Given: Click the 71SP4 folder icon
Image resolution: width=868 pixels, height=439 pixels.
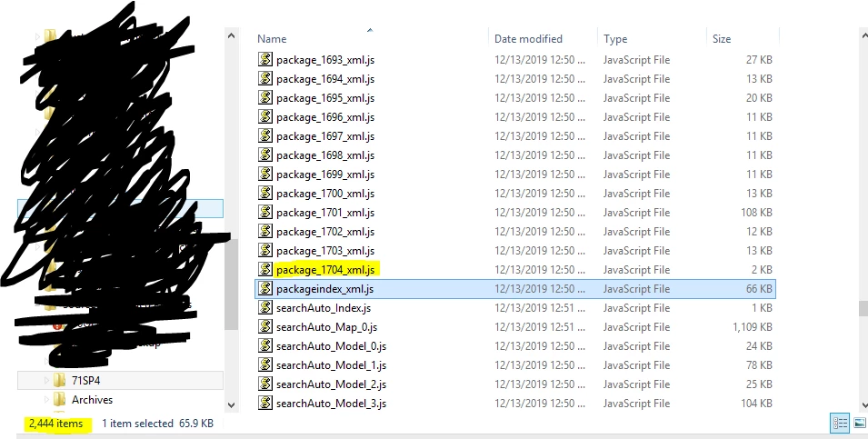Looking at the screenshot, I should [59, 380].
